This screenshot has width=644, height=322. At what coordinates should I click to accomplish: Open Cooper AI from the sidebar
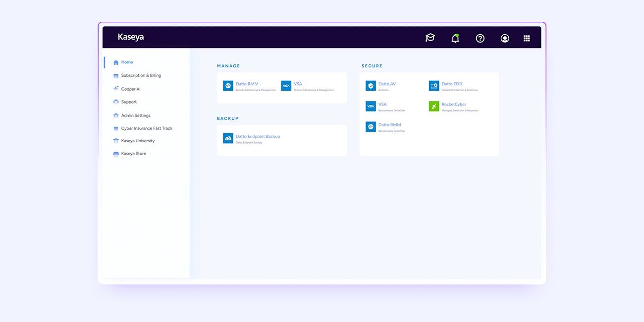[x=131, y=89]
